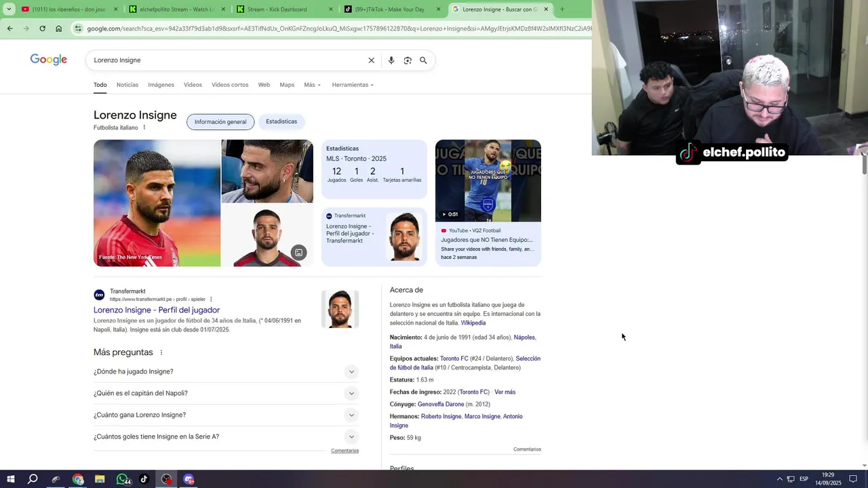The width and height of the screenshot is (868, 488).
Task: Open Genoveffa Darone link
Action: click(441, 404)
